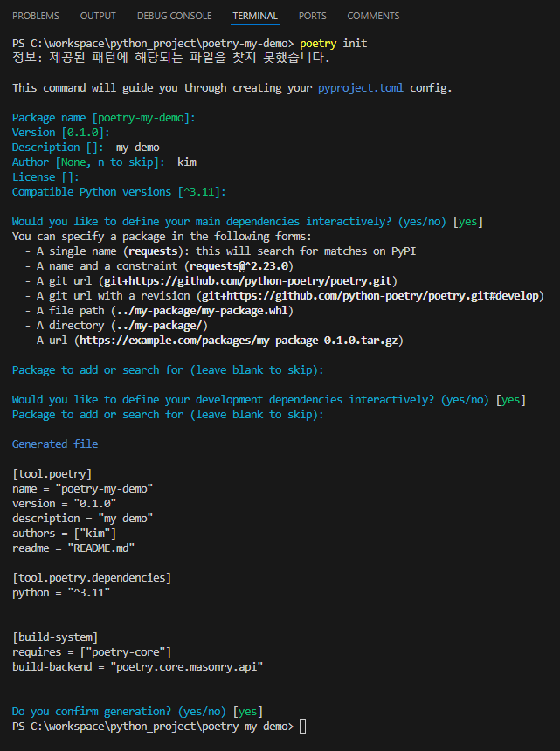Click the example.com my-package-0.1.0.tar.gz url
This screenshot has height=751, width=560.
[239, 341]
